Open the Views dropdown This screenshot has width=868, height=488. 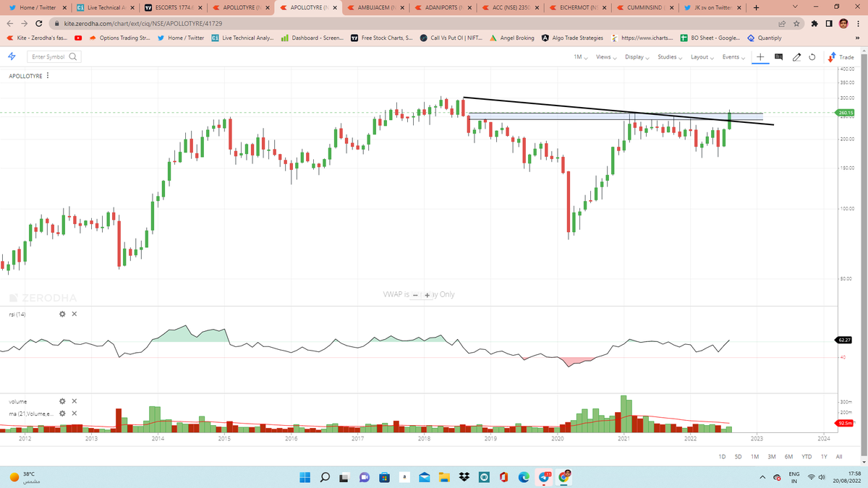(605, 56)
